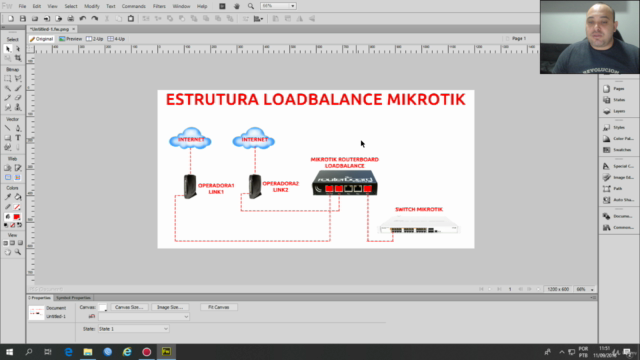This screenshot has width=640, height=360.
Task: Select the Pen tool
Action: [18, 128]
